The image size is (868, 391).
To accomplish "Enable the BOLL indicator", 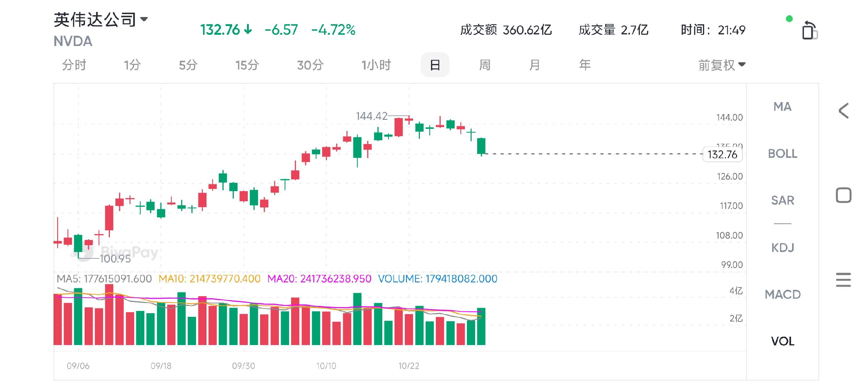I will [x=782, y=154].
